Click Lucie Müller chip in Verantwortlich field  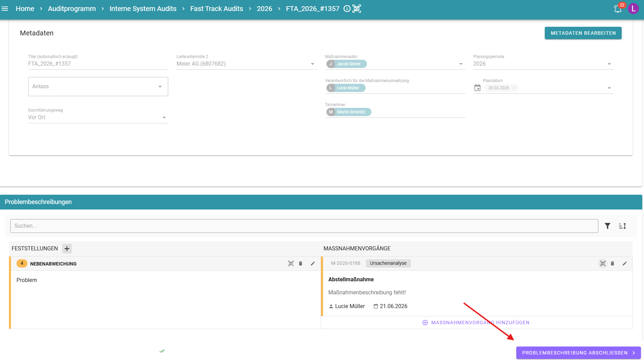tap(346, 88)
